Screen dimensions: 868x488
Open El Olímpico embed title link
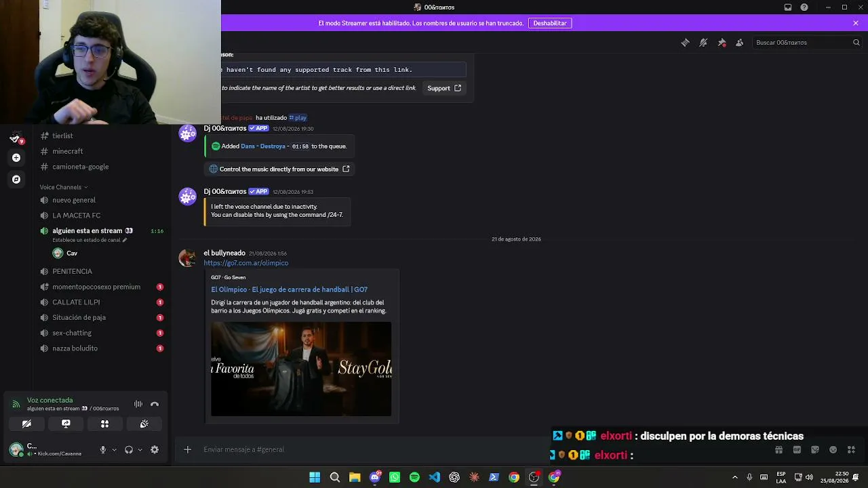tap(289, 289)
